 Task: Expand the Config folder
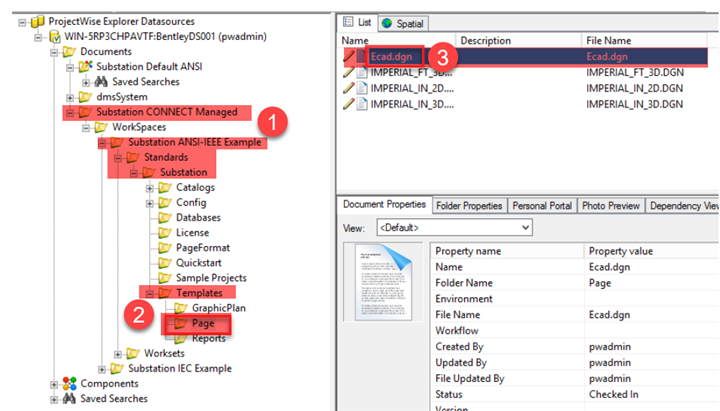click(150, 203)
